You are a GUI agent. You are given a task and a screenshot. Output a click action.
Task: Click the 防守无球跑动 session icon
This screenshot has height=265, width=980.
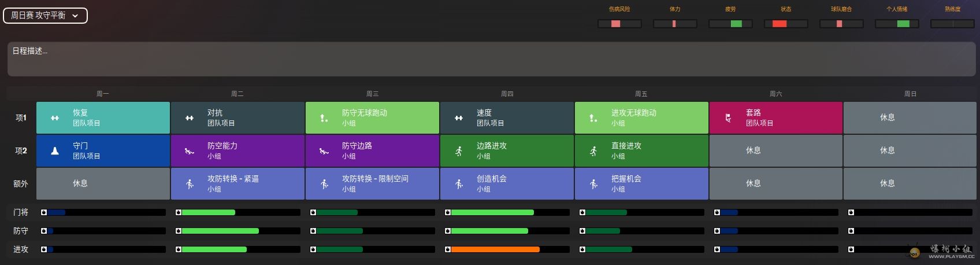pyautogui.click(x=324, y=118)
